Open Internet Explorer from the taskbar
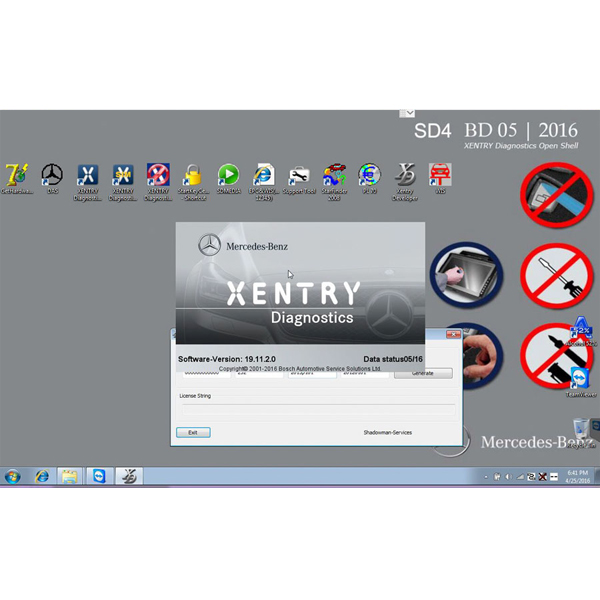The height and width of the screenshot is (600, 600). [42, 476]
